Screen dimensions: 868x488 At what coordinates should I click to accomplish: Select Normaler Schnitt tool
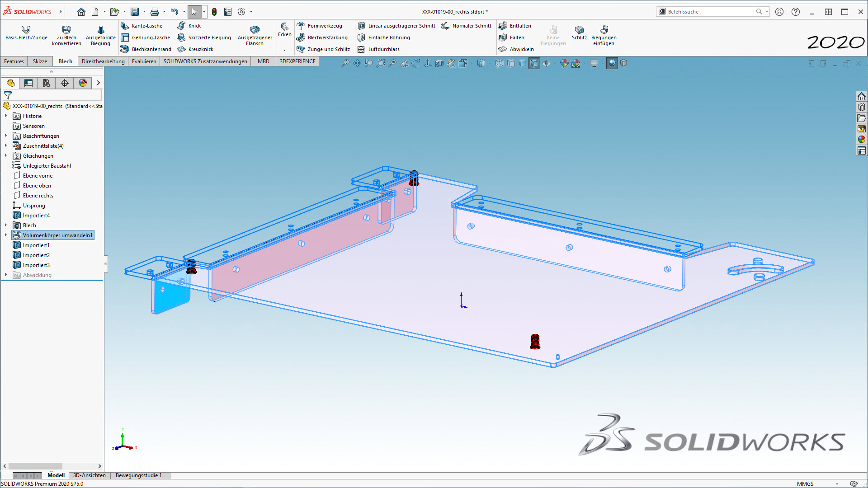tap(466, 26)
